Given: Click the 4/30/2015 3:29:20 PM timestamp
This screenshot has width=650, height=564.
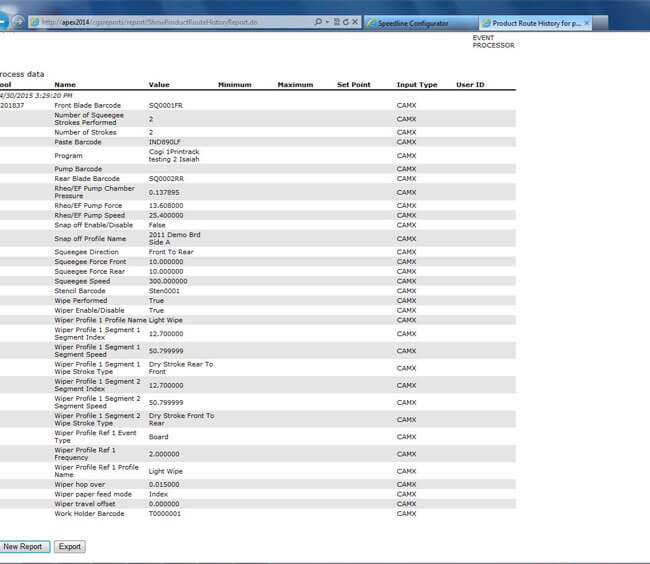Looking at the screenshot, I should (36, 95).
